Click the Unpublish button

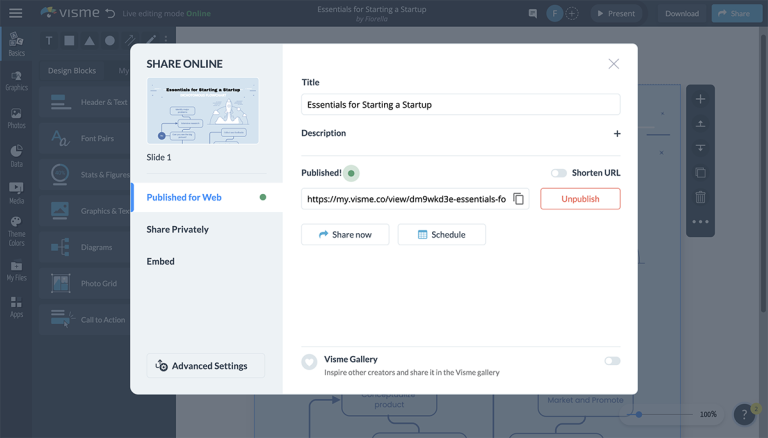580,199
